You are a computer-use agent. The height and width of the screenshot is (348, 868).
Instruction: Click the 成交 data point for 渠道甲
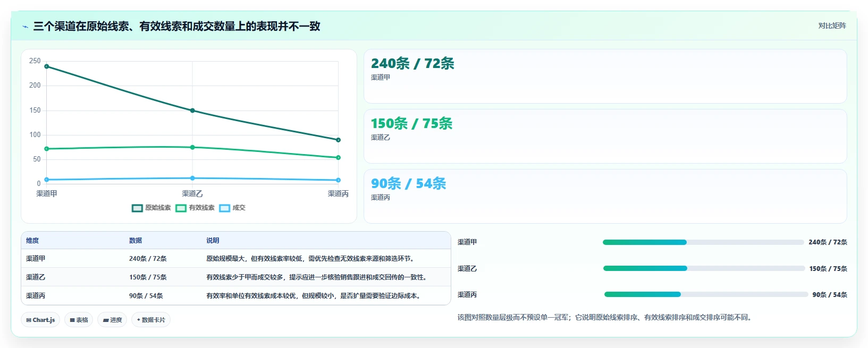[x=47, y=180]
